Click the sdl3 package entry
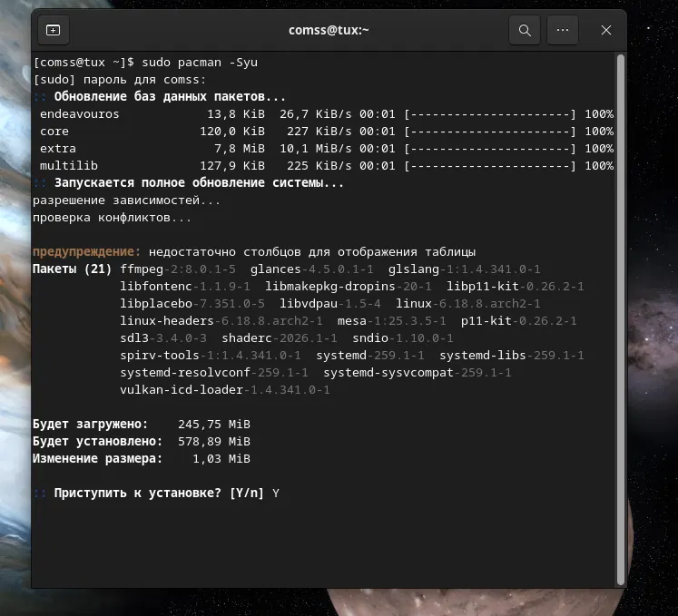The image size is (678, 616). tap(163, 337)
